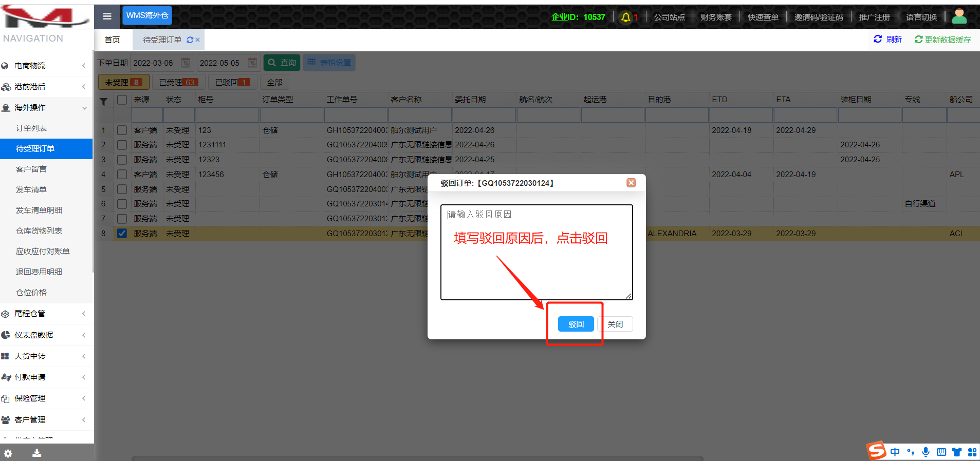Click the hamburger menu toggle icon
Viewport: 980px width, 461px height.
(107, 16)
